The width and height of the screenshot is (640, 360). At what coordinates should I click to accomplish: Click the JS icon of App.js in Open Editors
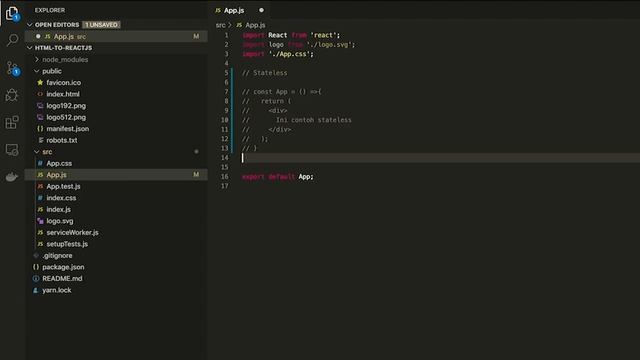click(48, 36)
